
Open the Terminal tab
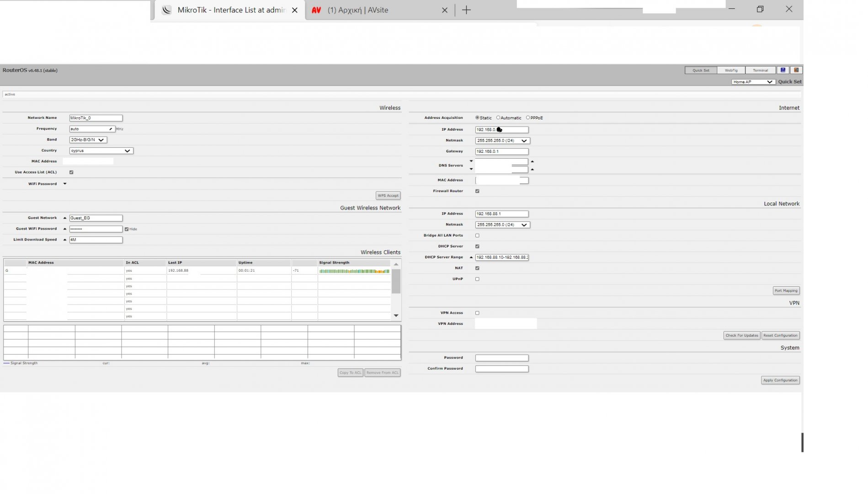[x=761, y=70]
